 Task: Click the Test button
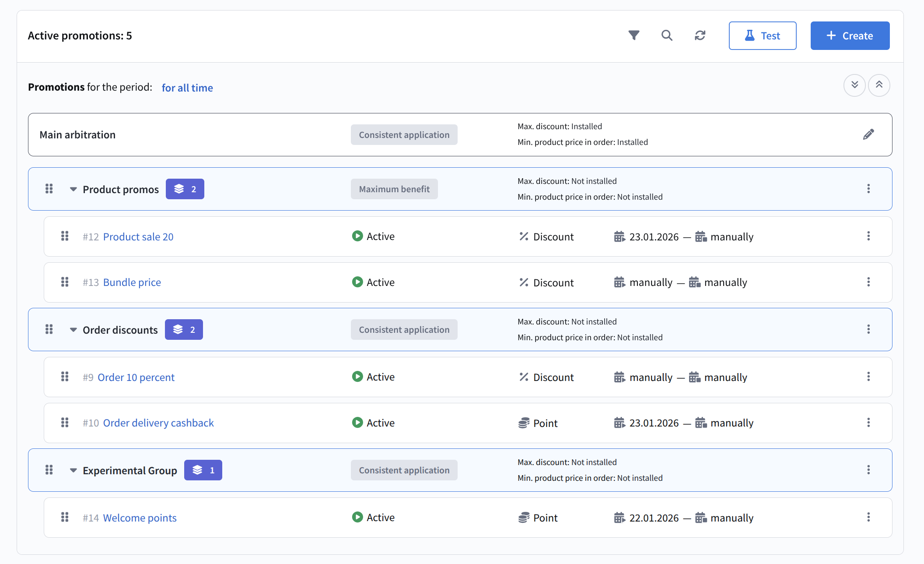762,35
